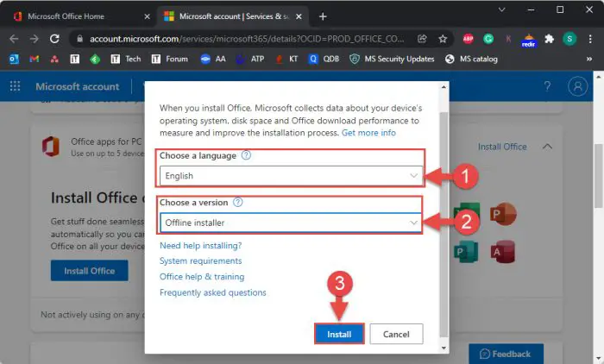The image size is (604, 364).
Task: Click the share page icon in address bar
Action: 422,39
